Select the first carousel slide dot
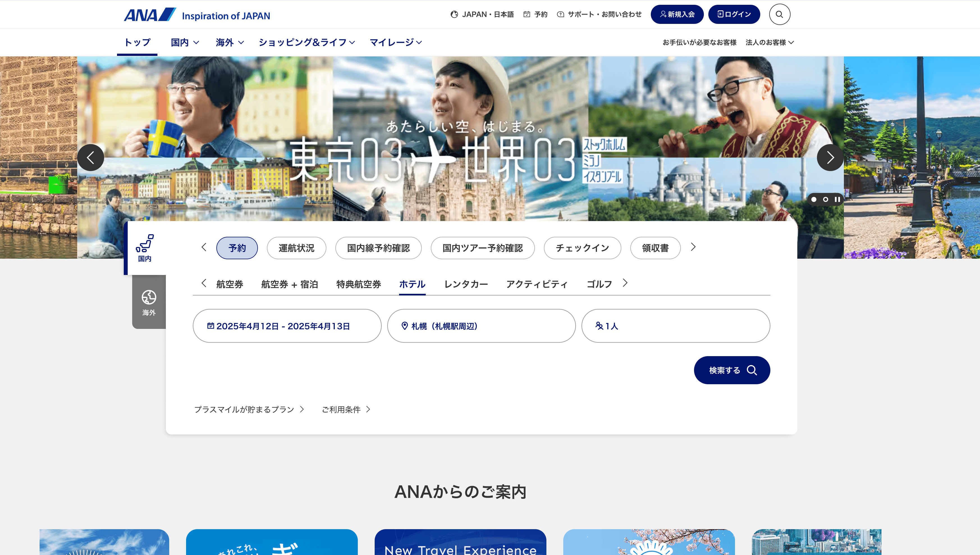The height and width of the screenshot is (555, 980). point(814,199)
